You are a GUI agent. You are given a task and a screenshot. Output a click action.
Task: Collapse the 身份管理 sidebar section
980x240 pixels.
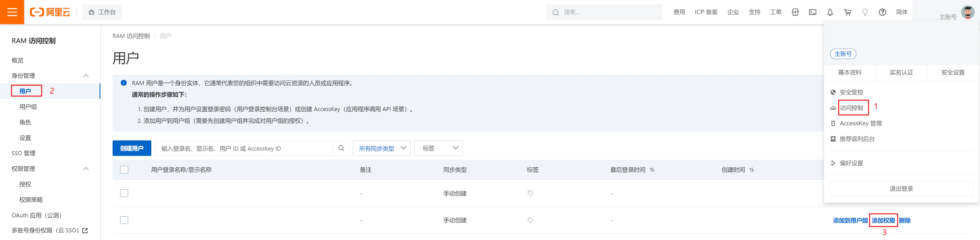(x=86, y=76)
